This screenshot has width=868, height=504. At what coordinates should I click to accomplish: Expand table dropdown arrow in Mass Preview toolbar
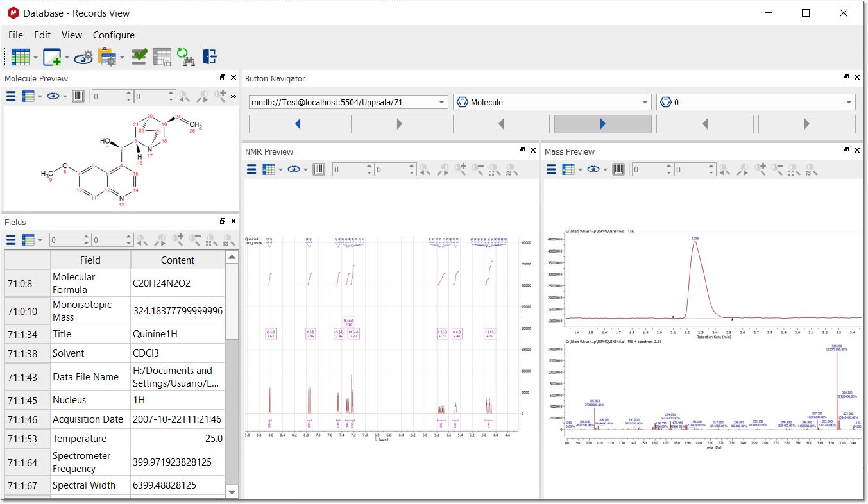[x=580, y=170]
